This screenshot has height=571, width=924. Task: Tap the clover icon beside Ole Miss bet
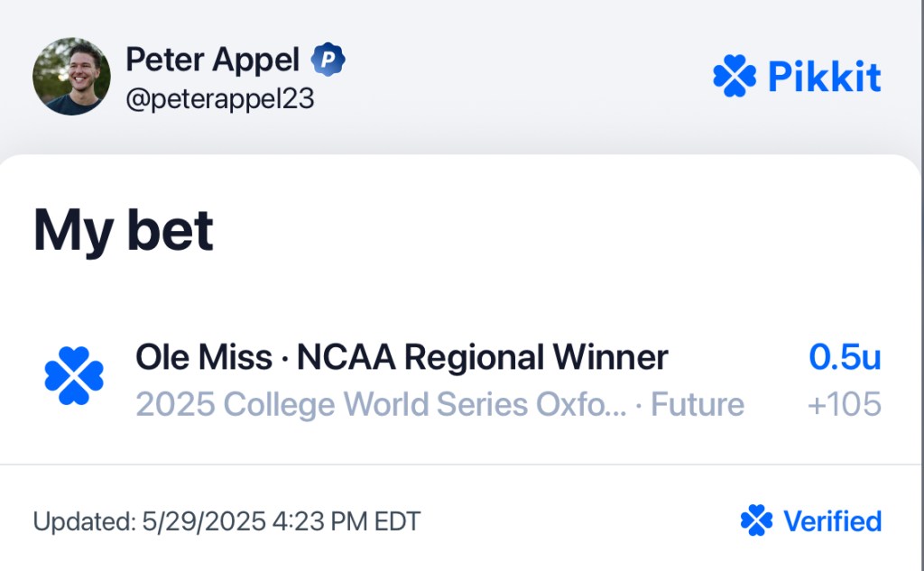point(74,375)
